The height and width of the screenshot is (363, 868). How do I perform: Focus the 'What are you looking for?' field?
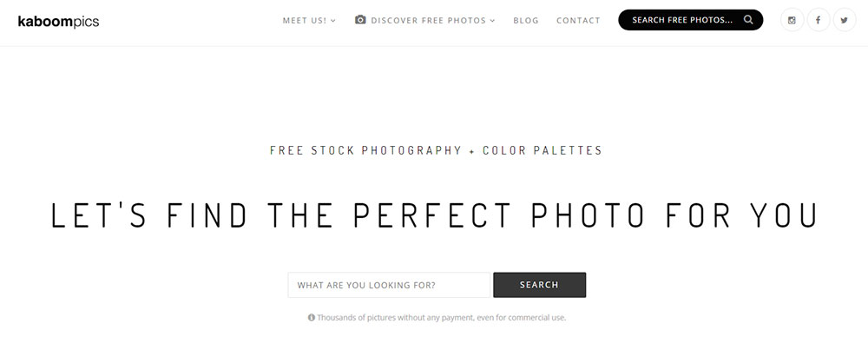point(389,285)
